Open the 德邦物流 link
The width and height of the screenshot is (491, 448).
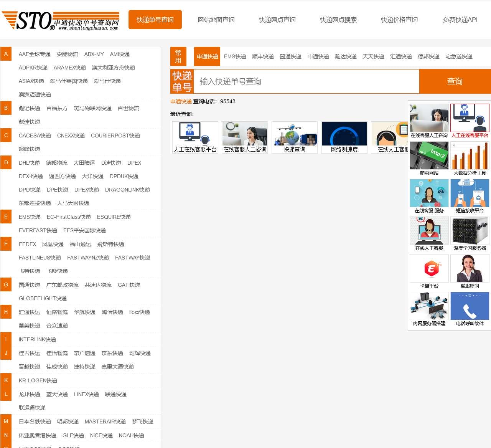57,163
